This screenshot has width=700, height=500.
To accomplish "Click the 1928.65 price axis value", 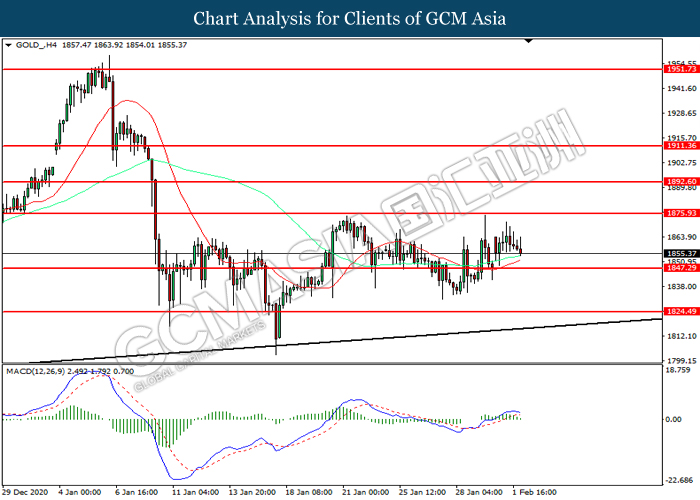I will pyautogui.click(x=682, y=113).
